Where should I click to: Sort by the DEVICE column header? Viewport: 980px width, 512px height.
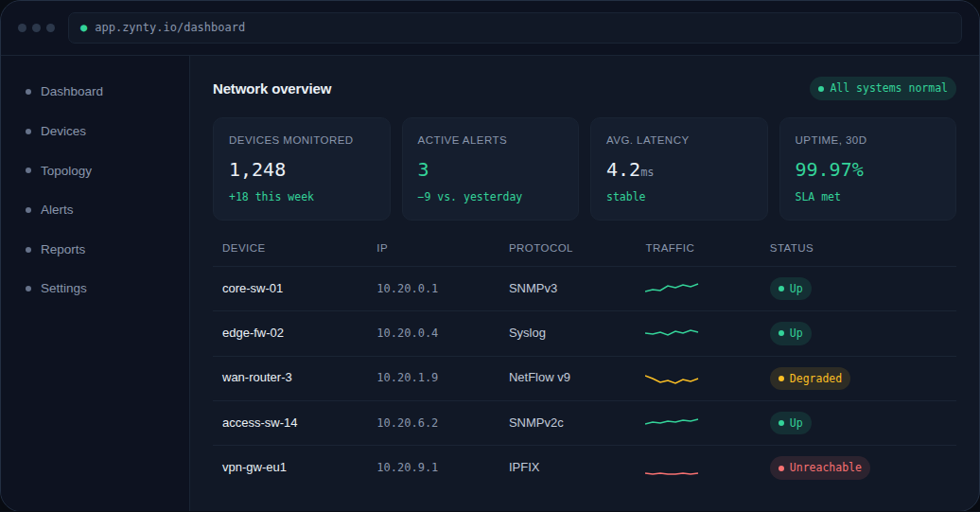[x=244, y=248]
